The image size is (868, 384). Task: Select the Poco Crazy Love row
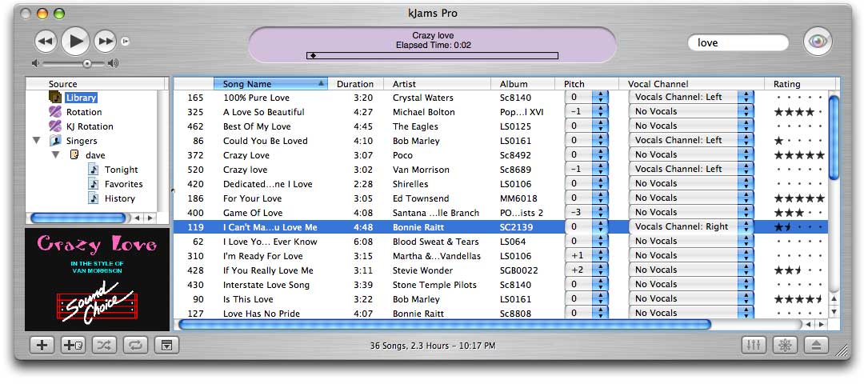tap(501, 155)
